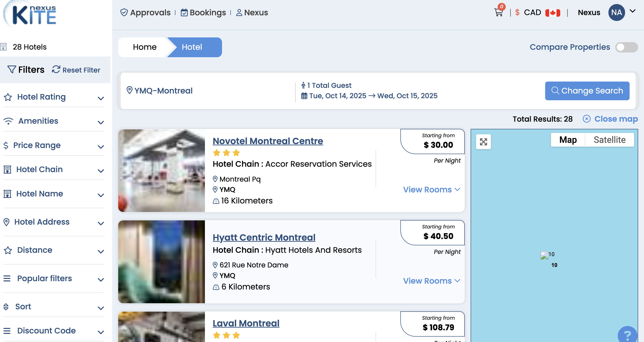The image size is (644, 342).
Task: Select the Map view option
Action: [x=568, y=140]
